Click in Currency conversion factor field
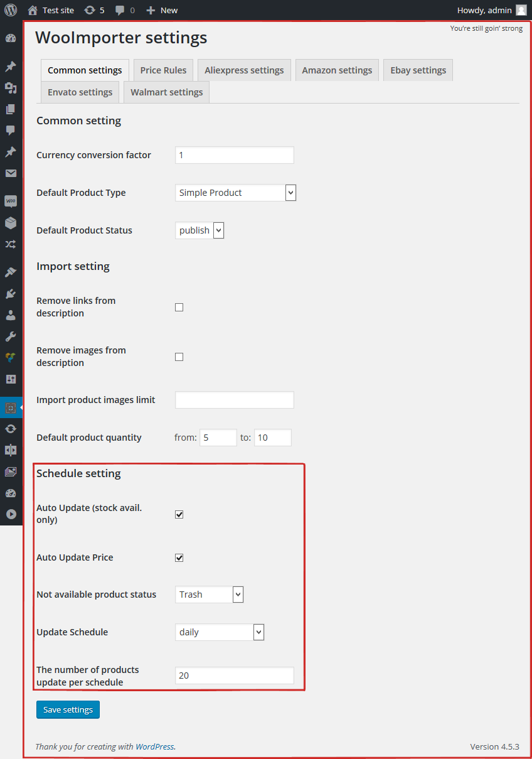Image resolution: width=532 pixels, height=759 pixels. (x=235, y=155)
